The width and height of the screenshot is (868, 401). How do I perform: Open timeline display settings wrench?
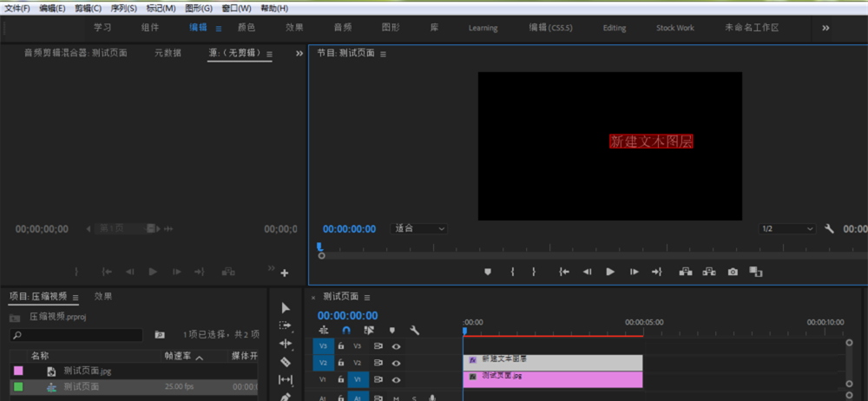coord(415,330)
